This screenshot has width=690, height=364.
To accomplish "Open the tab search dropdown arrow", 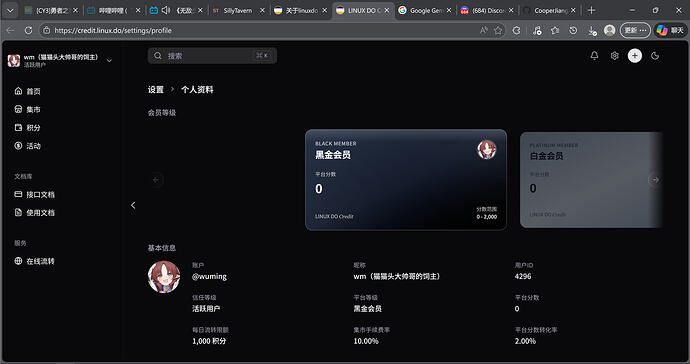I will (10, 11).
